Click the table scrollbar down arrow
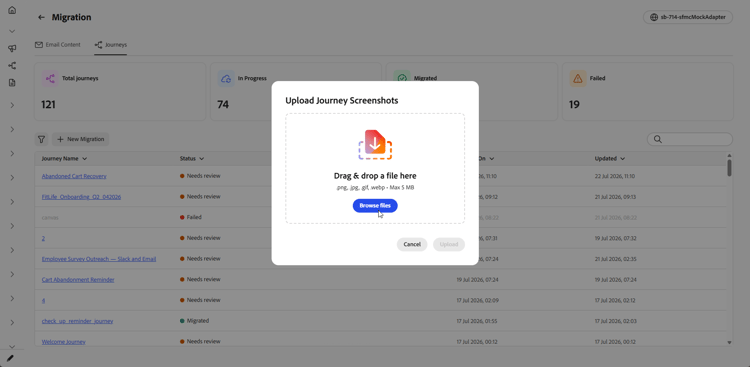 pyautogui.click(x=729, y=343)
